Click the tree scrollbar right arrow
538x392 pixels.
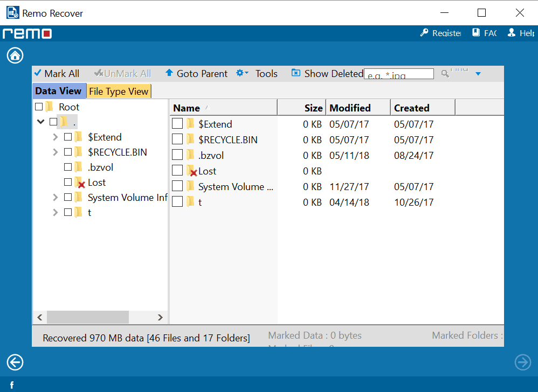click(x=160, y=317)
